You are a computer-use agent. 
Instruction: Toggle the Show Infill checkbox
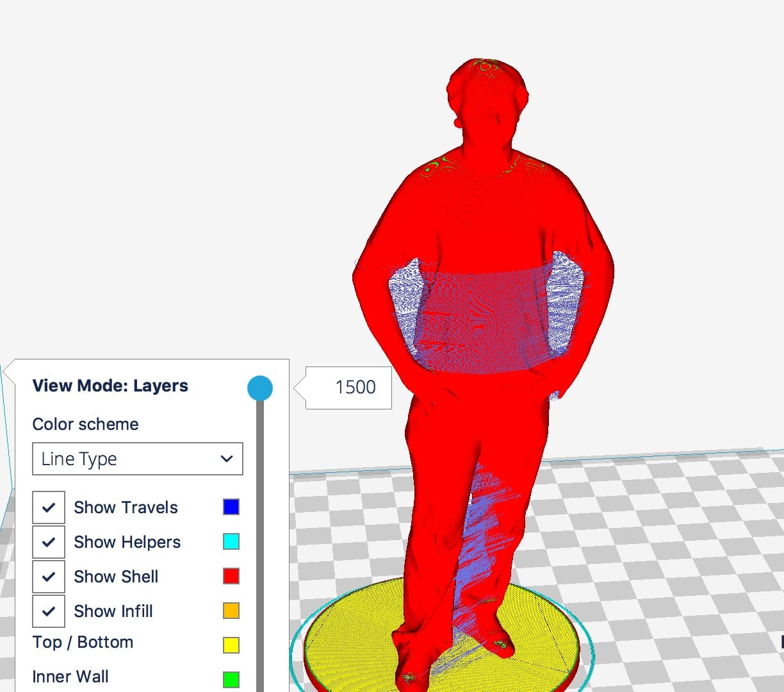(x=49, y=611)
